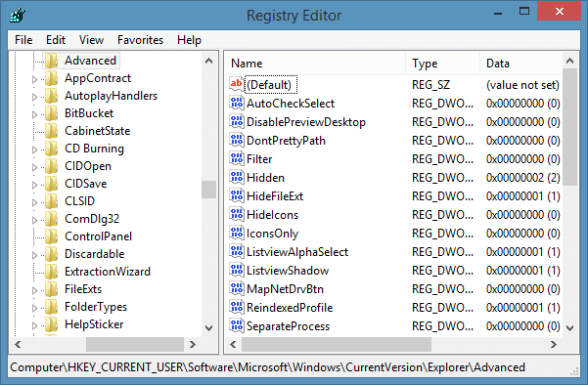Screen dimensions: 588x385
Task: Click the values pane horizontal scrollbar thumb
Action: pyautogui.click(x=337, y=344)
